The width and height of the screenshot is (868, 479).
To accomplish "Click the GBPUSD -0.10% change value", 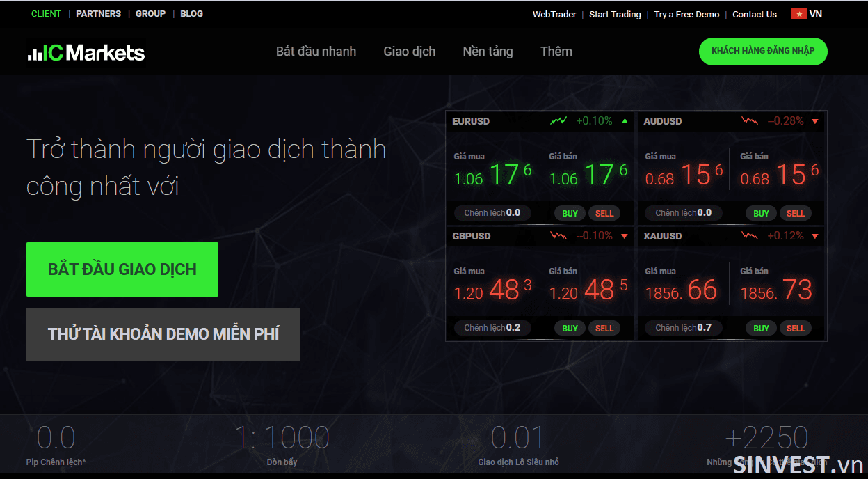I will pyautogui.click(x=594, y=236).
